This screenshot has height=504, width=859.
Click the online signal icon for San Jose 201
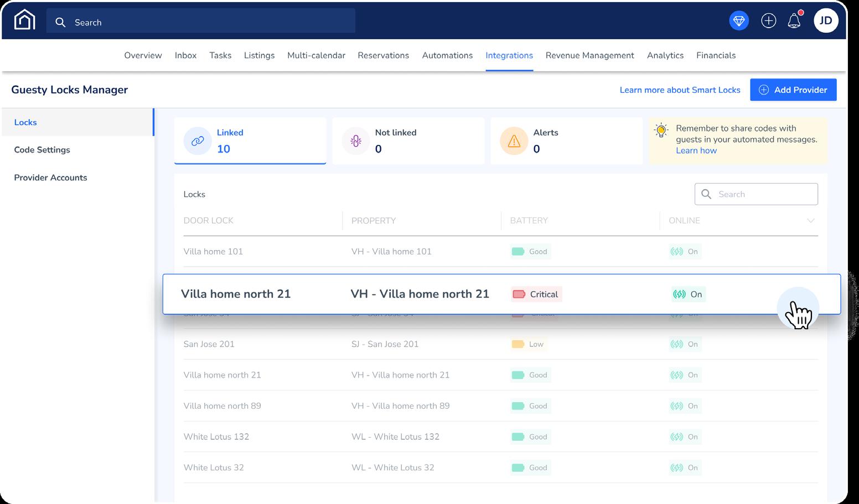pos(677,344)
